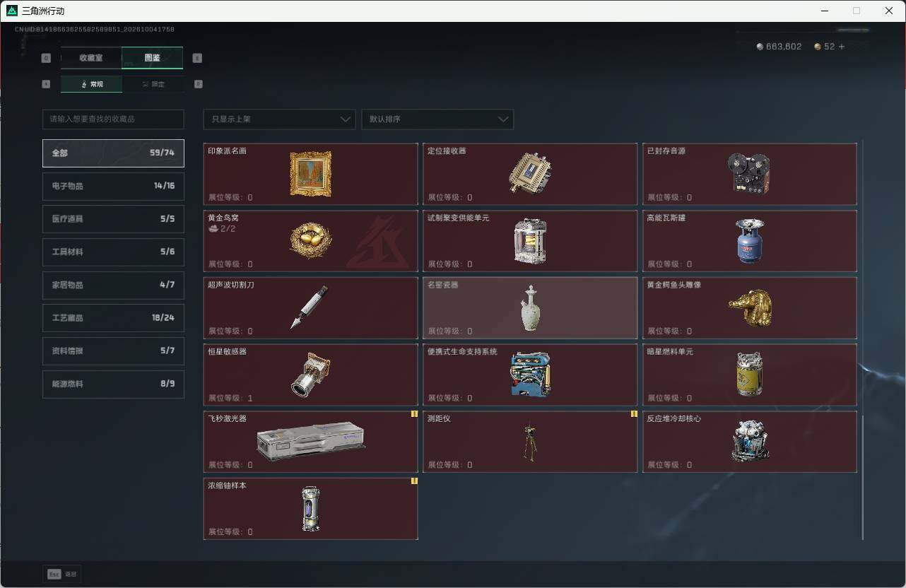
Task: Click the 超声波切割刀 knife icon
Action: (309, 307)
